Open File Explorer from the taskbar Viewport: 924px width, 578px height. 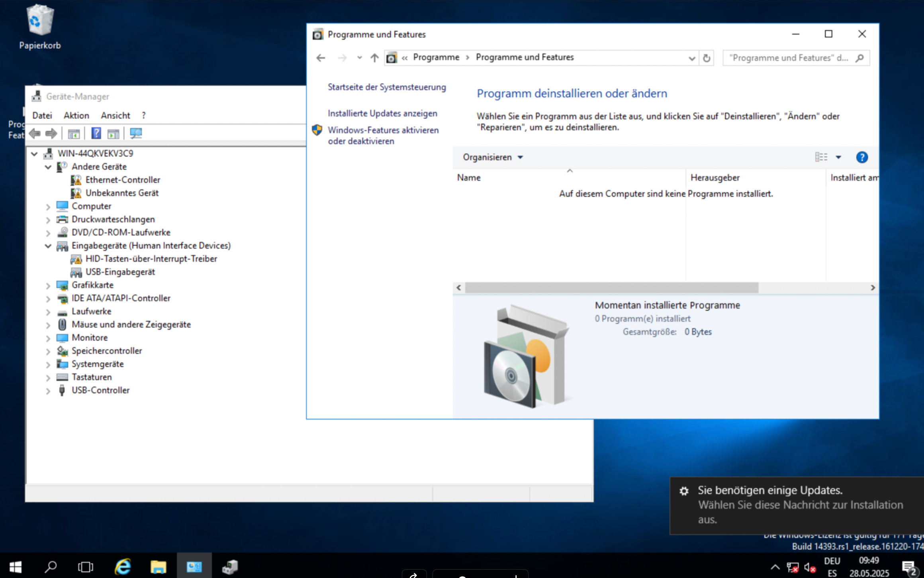(x=158, y=566)
